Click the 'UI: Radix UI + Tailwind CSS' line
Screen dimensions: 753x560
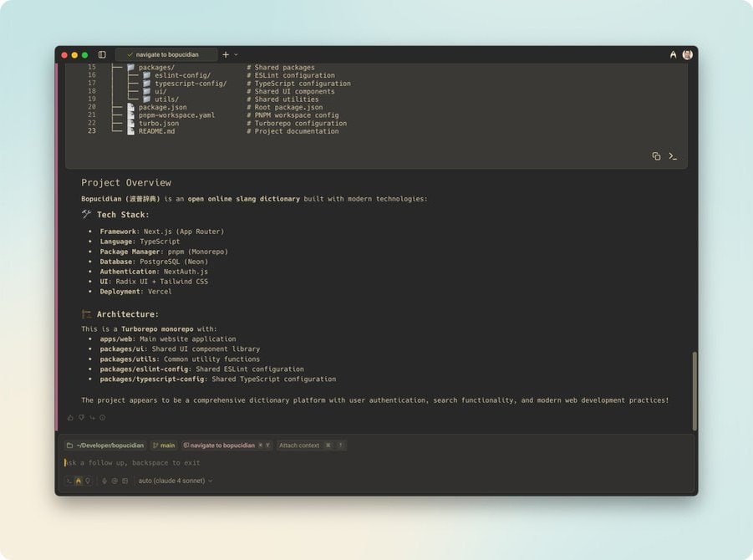[154, 282]
